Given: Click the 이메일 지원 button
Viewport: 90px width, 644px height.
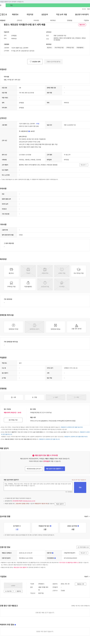Looking at the screenshot, I should (x=13, y=420).
